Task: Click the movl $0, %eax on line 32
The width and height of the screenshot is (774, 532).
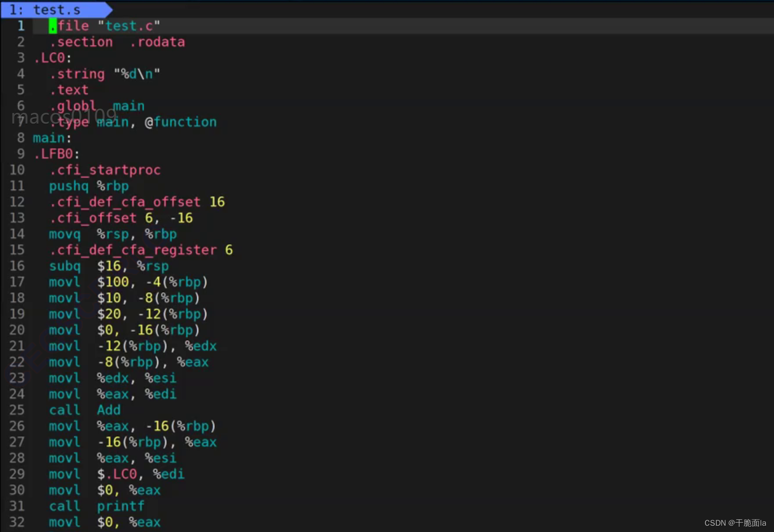Action: (105, 521)
